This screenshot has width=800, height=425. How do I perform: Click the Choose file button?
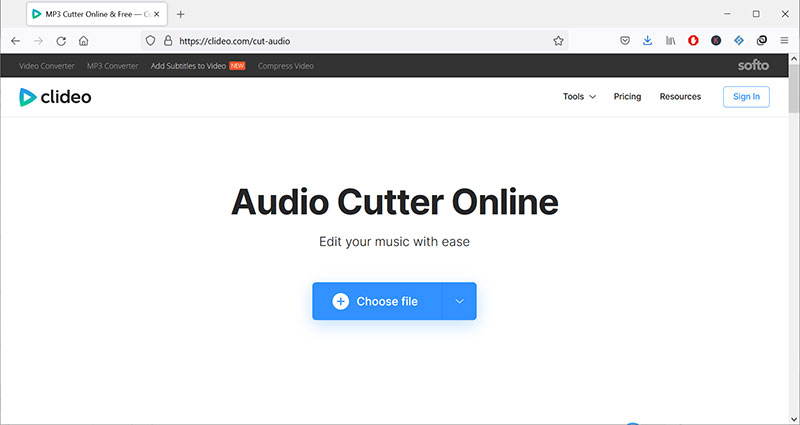point(378,301)
